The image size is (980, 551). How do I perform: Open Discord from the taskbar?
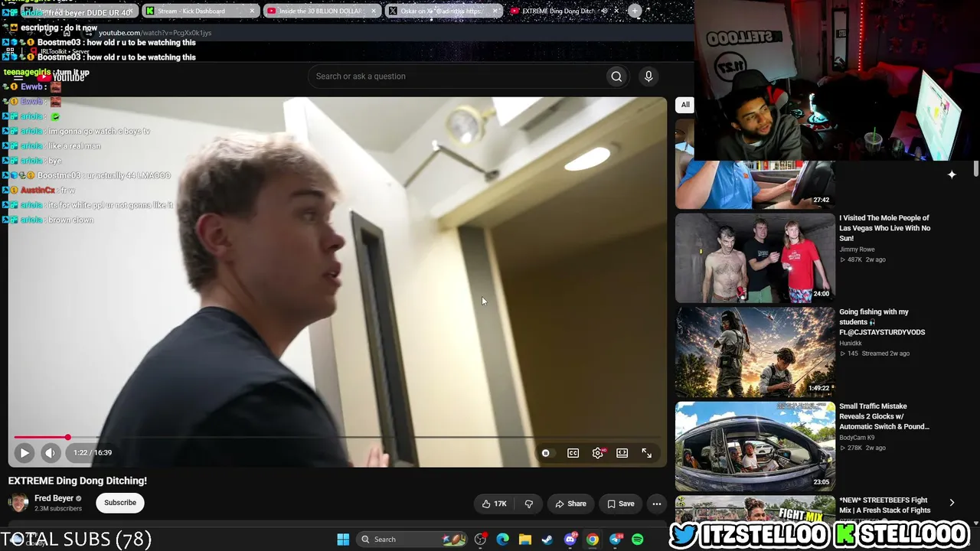570,540
